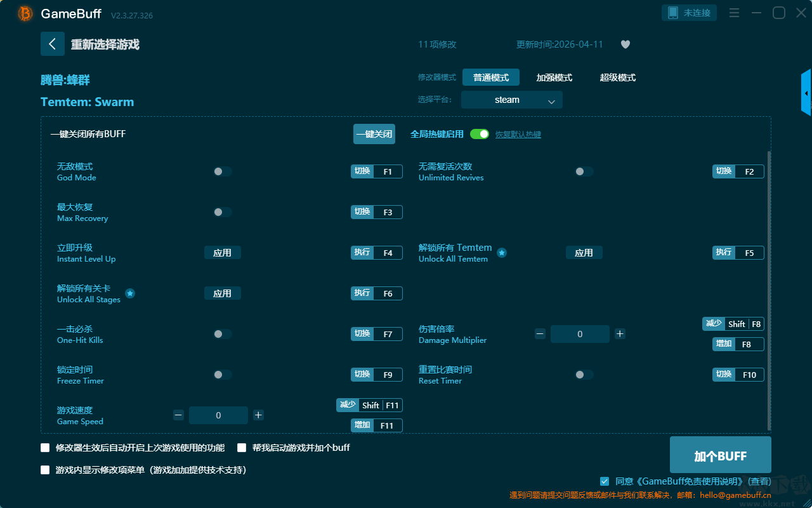Click the 更新时间:2026-04-11 text
Image resolution: width=812 pixels, height=508 pixels.
(560, 44)
